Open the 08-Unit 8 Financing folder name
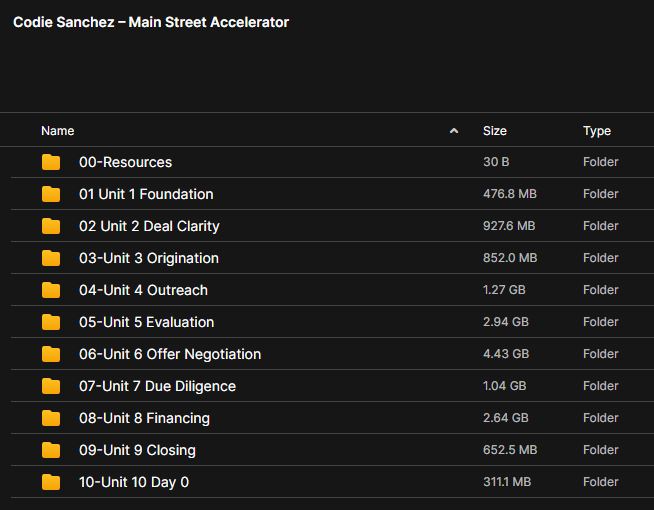This screenshot has height=510, width=654. coord(144,418)
